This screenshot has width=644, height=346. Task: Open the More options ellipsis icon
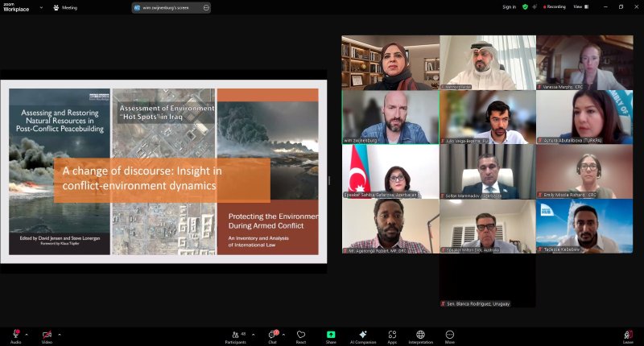pyautogui.click(x=450, y=335)
